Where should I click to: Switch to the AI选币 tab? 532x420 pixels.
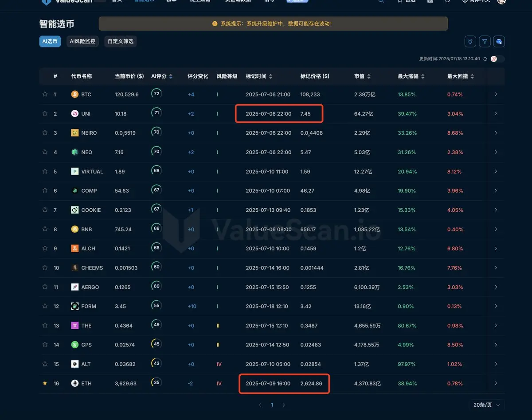coord(50,41)
